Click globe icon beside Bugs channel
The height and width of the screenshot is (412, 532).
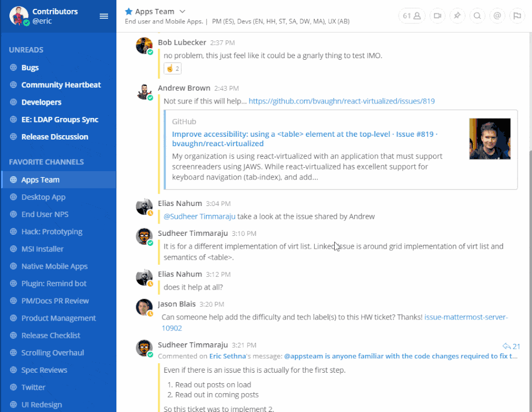[x=13, y=67]
